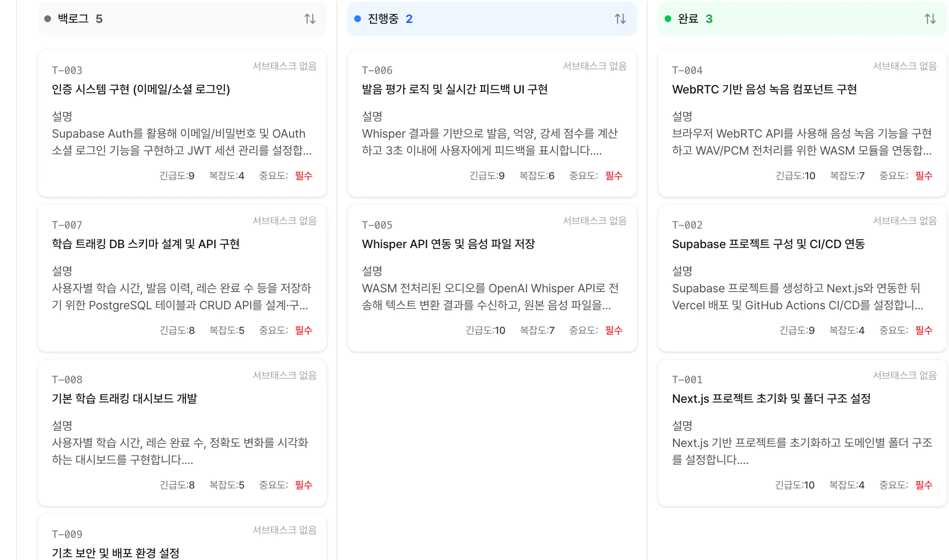Click the T-009 task ID label

pyautogui.click(x=67, y=535)
